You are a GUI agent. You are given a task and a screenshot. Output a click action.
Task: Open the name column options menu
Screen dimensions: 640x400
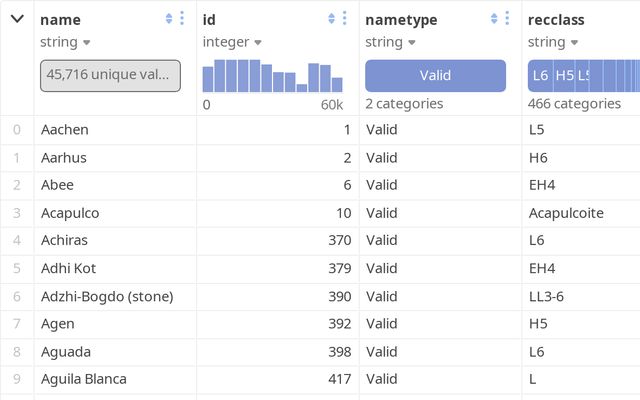click(182, 19)
